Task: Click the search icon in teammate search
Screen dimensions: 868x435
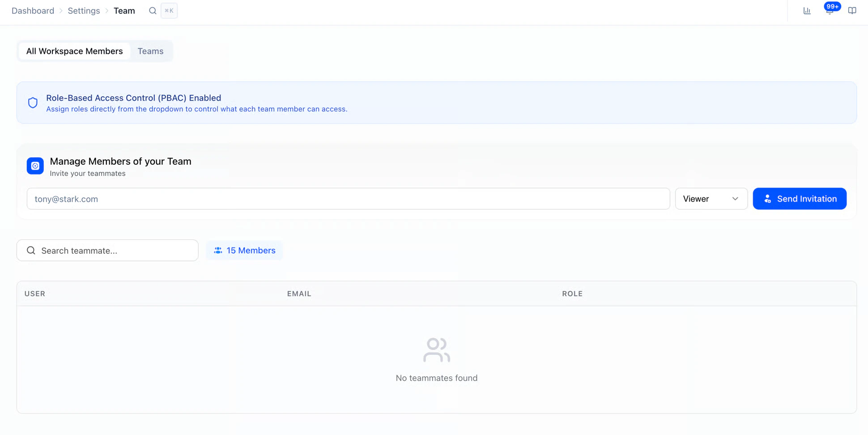Action: pyautogui.click(x=31, y=250)
